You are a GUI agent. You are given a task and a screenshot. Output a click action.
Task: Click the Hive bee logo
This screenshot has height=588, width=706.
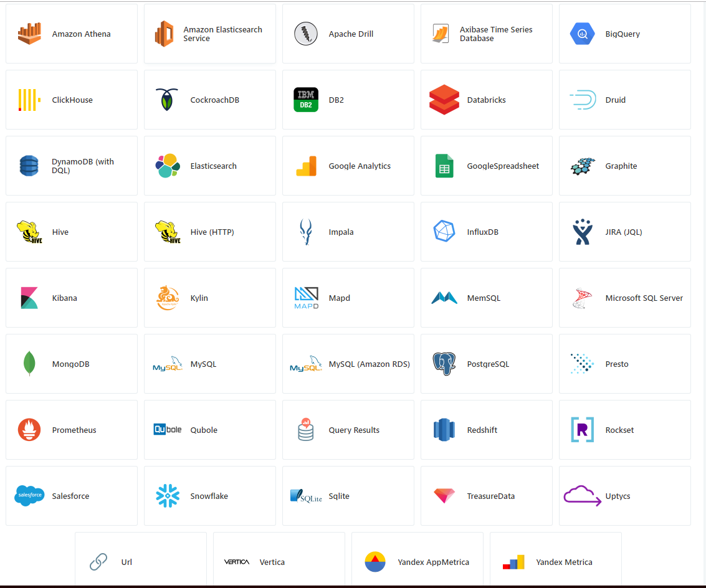pos(29,232)
